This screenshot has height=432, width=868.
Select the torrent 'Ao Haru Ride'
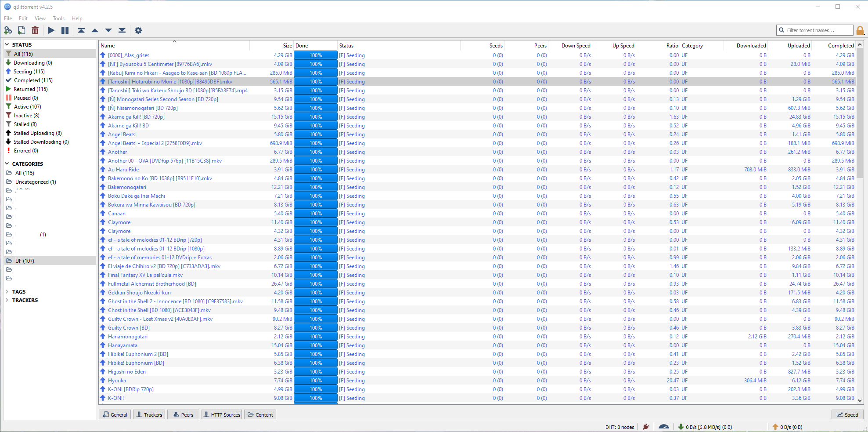coord(123,170)
